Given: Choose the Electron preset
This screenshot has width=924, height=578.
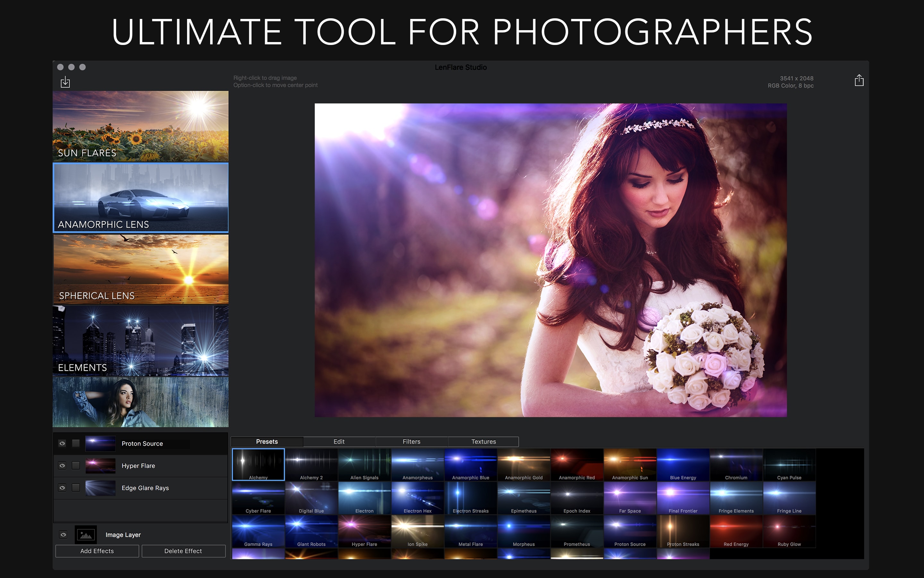Looking at the screenshot, I should tap(364, 498).
